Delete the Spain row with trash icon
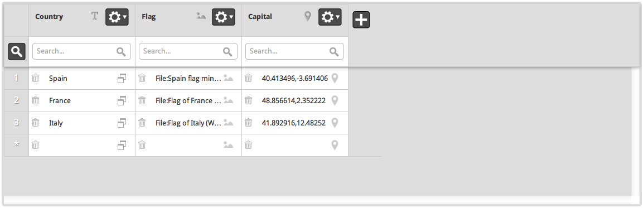Screen dimensions: 644x208 click(x=35, y=78)
